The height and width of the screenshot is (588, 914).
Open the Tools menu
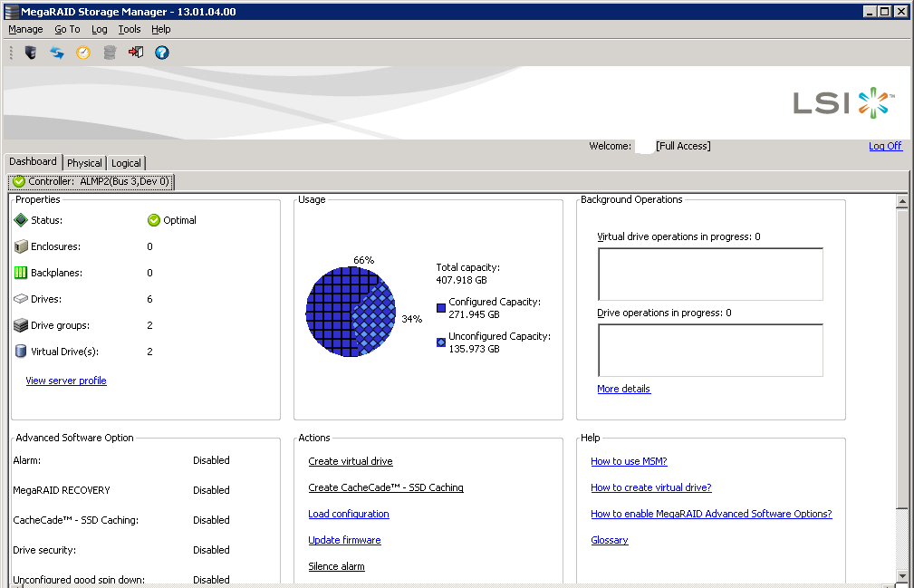click(x=130, y=29)
